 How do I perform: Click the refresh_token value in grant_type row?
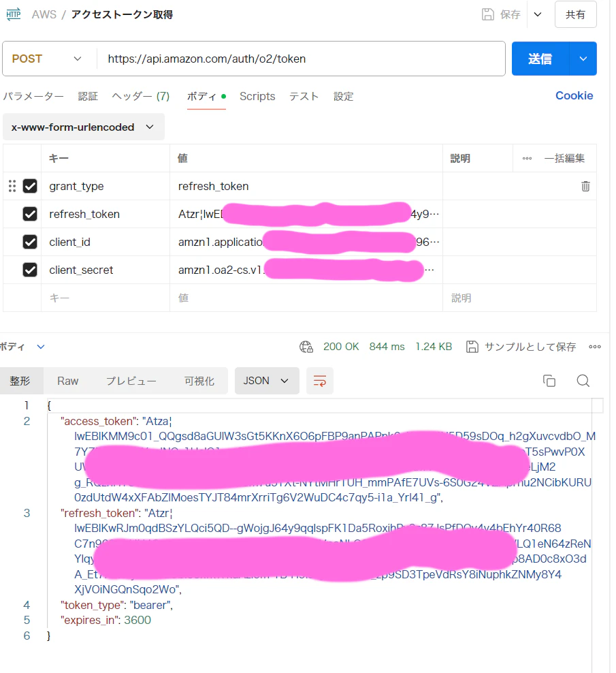click(x=213, y=186)
